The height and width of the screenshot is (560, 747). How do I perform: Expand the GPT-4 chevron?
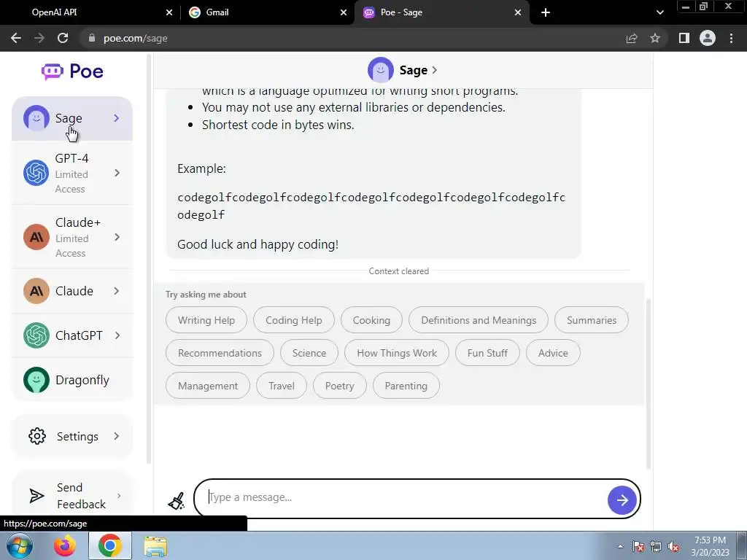(x=117, y=173)
